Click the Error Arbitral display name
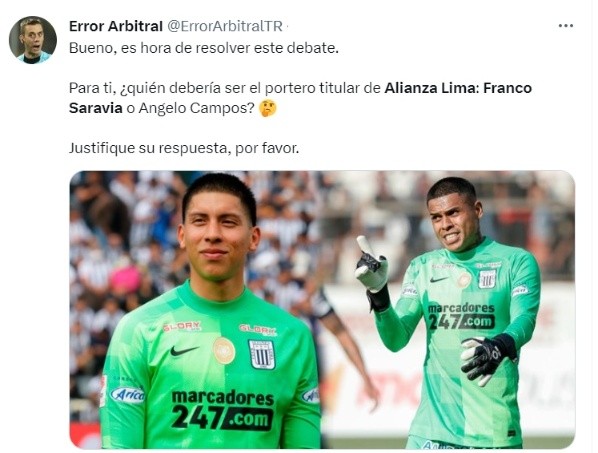 point(116,26)
